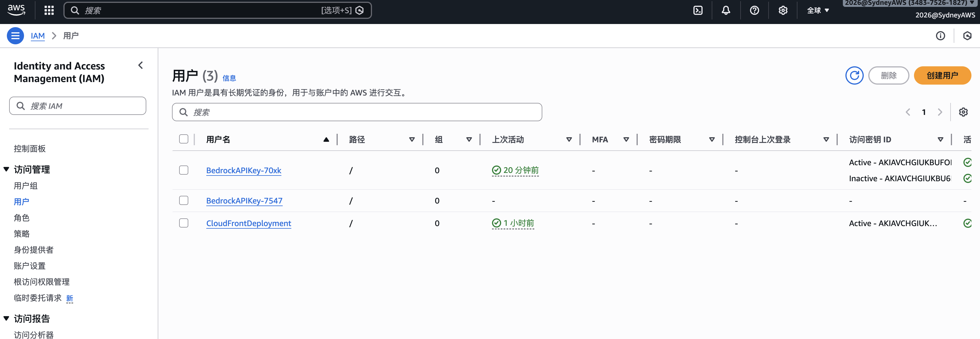Collapse navigation with hamburger menu icon
Viewport: 980px width, 339px height.
click(15, 35)
